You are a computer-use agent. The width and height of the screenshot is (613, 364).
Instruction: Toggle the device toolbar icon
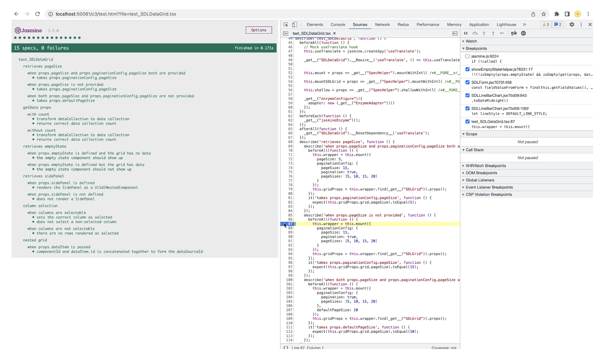[x=295, y=24]
